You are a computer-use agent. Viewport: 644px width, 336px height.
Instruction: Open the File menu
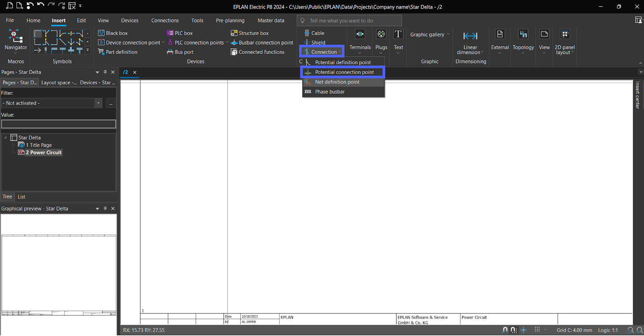(10, 20)
